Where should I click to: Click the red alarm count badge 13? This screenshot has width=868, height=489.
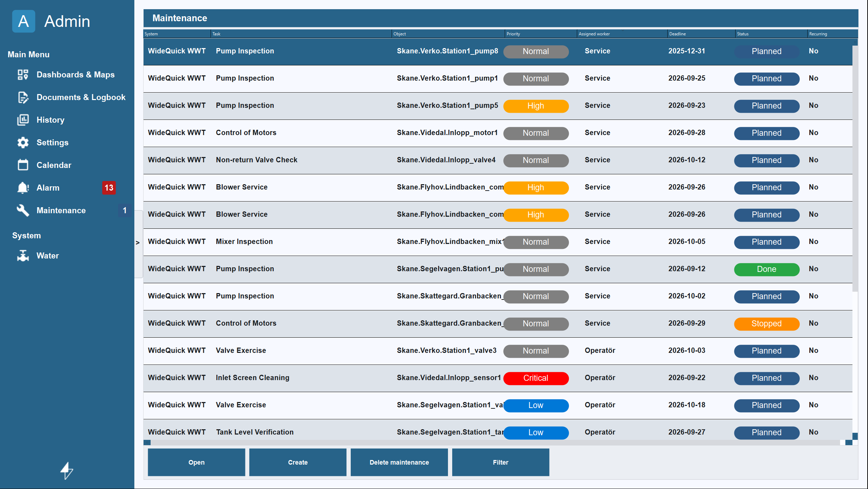point(109,188)
